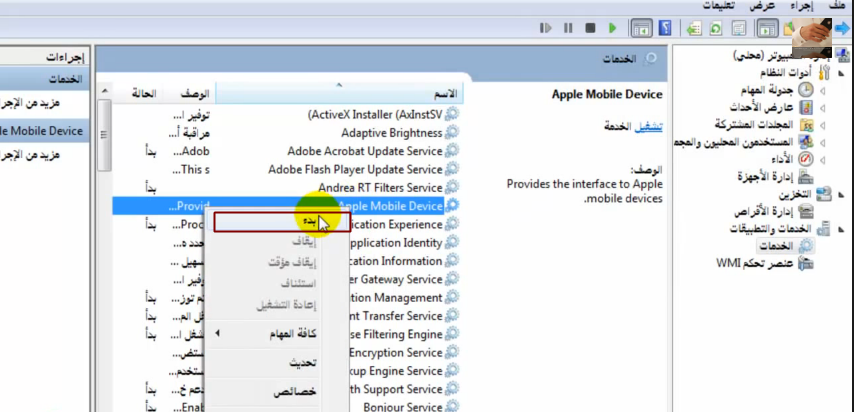
Task: Expand the Task Scheduler (جدولة المهام) node
Action: tap(822, 90)
